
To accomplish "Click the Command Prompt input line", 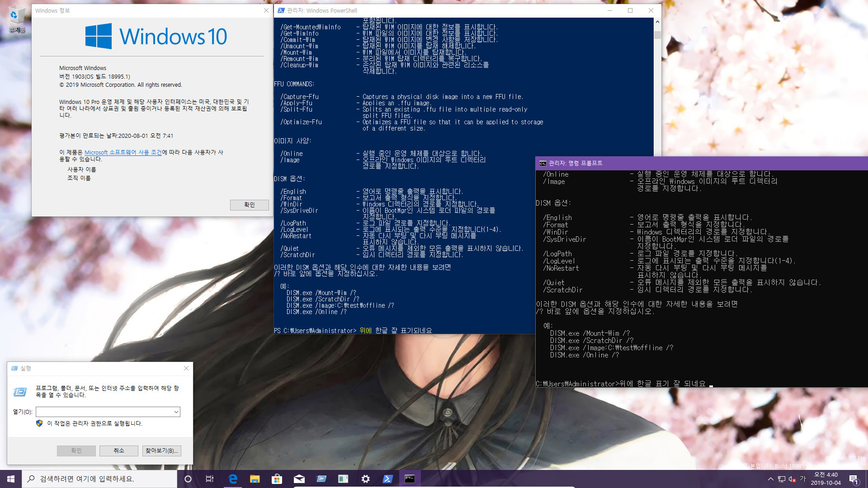I will [x=624, y=384].
